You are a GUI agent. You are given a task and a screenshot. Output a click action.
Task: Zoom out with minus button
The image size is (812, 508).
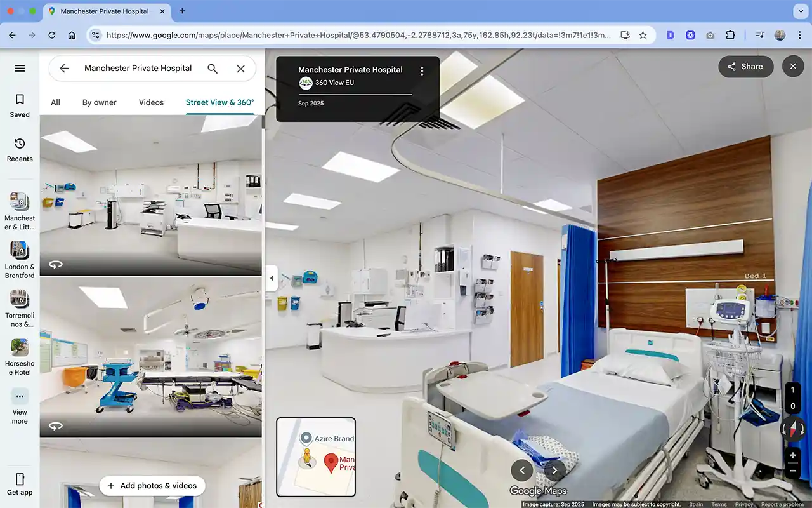[793, 471]
